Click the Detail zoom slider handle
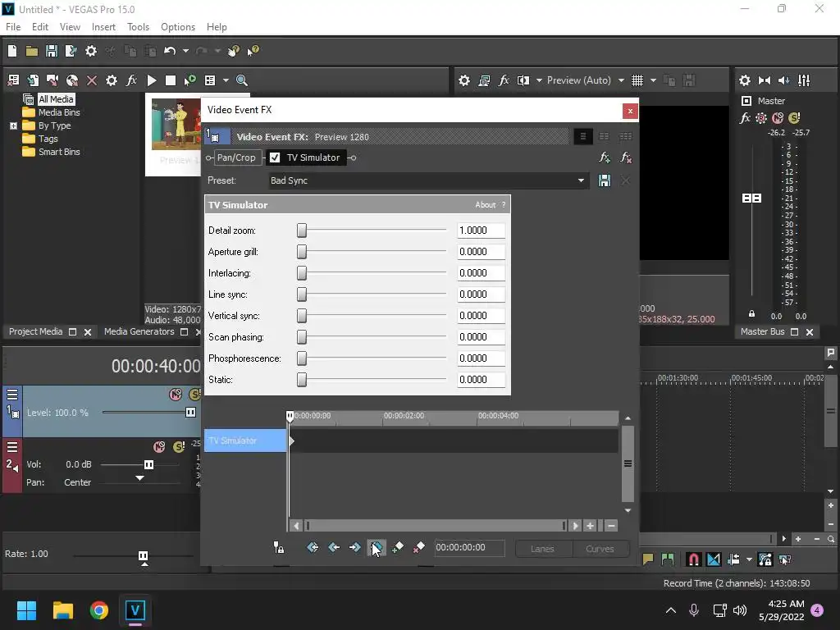The width and height of the screenshot is (840, 630). (x=302, y=231)
